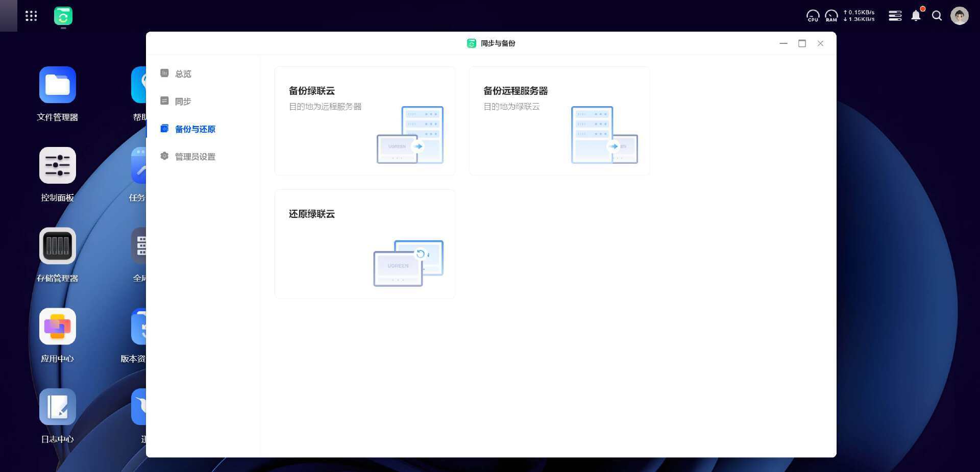Minimize the 同步与备份 window
The image size is (980, 472).
(783, 43)
